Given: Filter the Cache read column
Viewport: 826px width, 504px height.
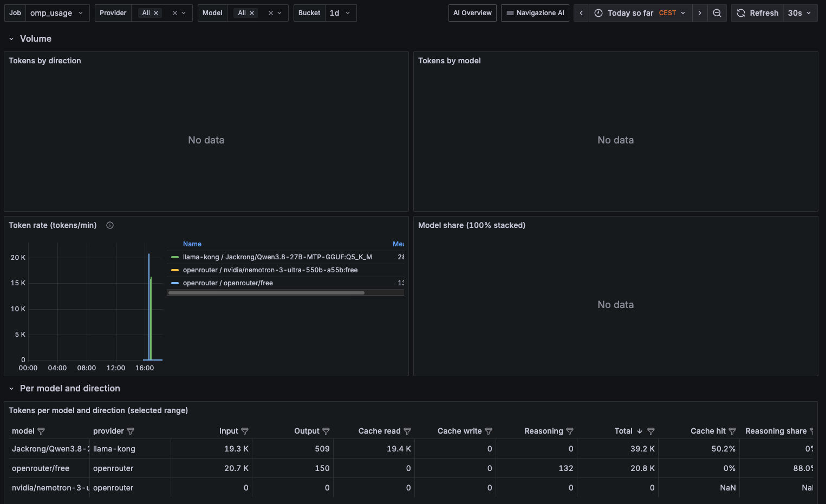Looking at the screenshot, I should click(x=407, y=431).
